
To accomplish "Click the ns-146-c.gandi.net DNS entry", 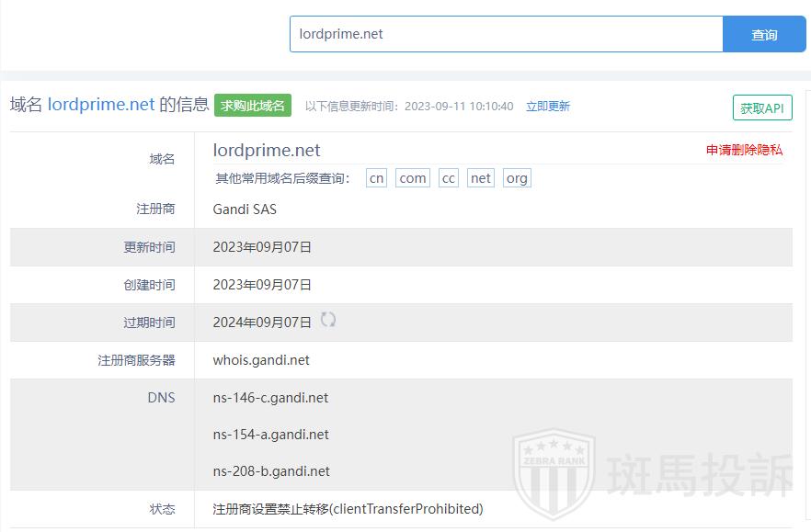I will click(270, 398).
